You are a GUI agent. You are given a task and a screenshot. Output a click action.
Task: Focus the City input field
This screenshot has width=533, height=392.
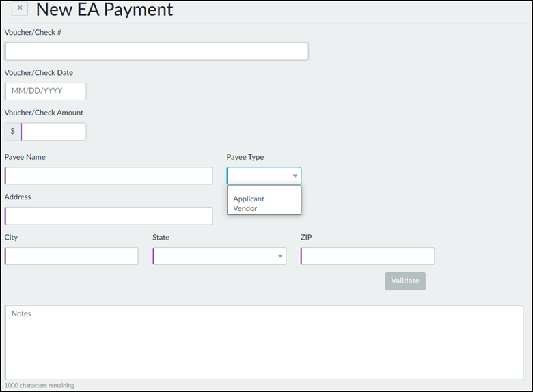point(71,256)
